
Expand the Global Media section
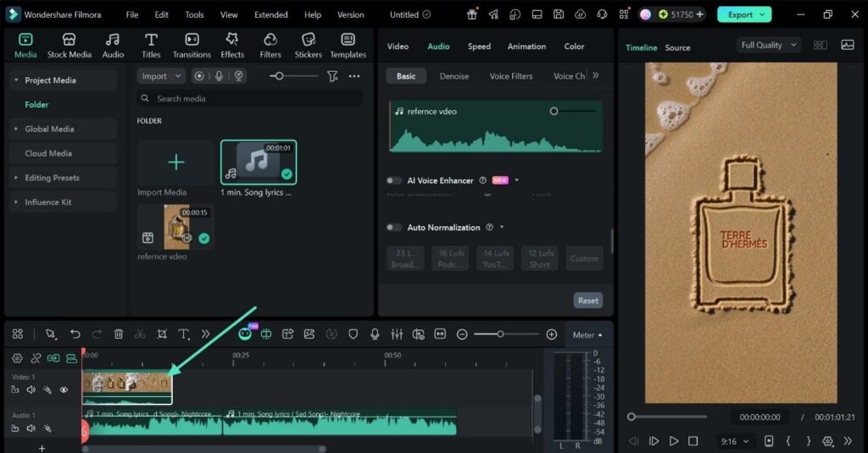pyautogui.click(x=16, y=129)
